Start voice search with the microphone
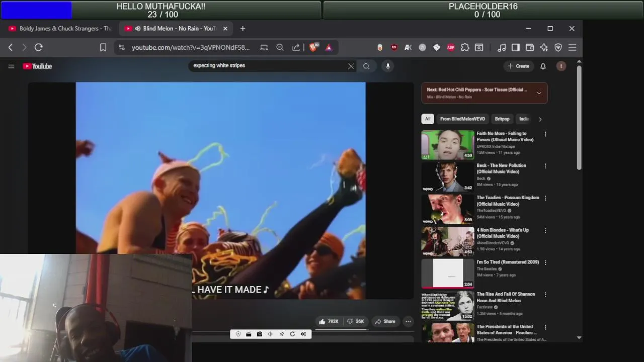Viewport: 644px width, 362px height. point(387,66)
